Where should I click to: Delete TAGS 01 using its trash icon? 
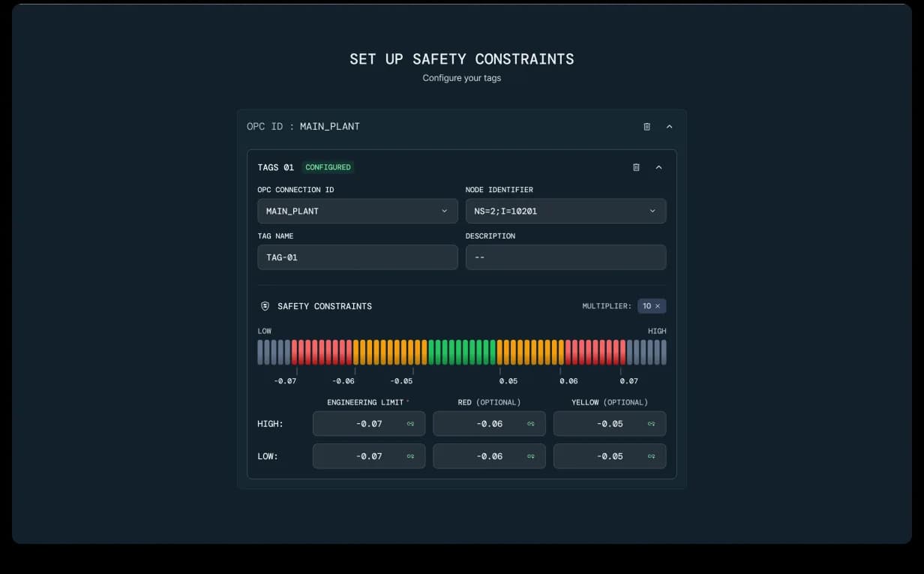(636, 167)
